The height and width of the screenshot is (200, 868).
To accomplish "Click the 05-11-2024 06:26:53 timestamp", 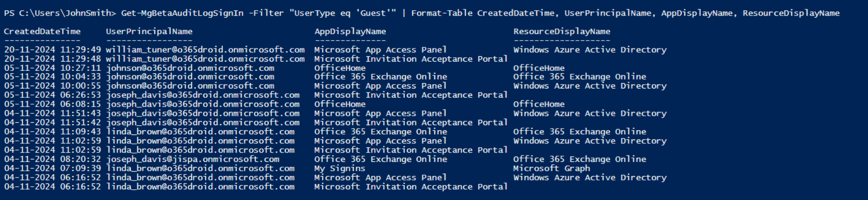I will [52, 95].
